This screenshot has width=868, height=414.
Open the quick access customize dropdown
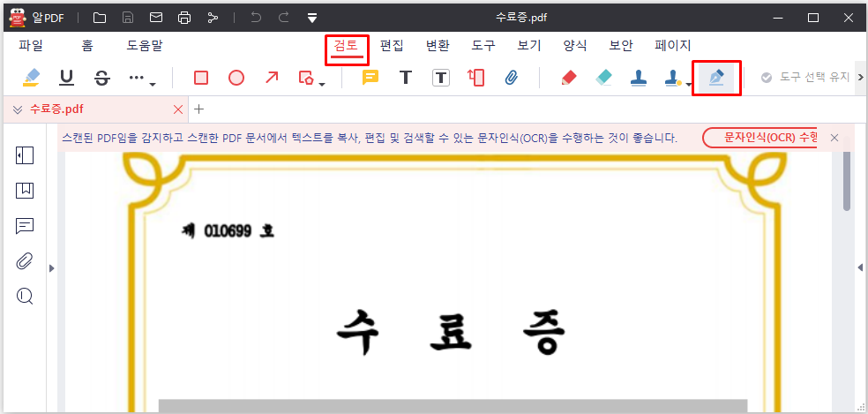[312, 18]
